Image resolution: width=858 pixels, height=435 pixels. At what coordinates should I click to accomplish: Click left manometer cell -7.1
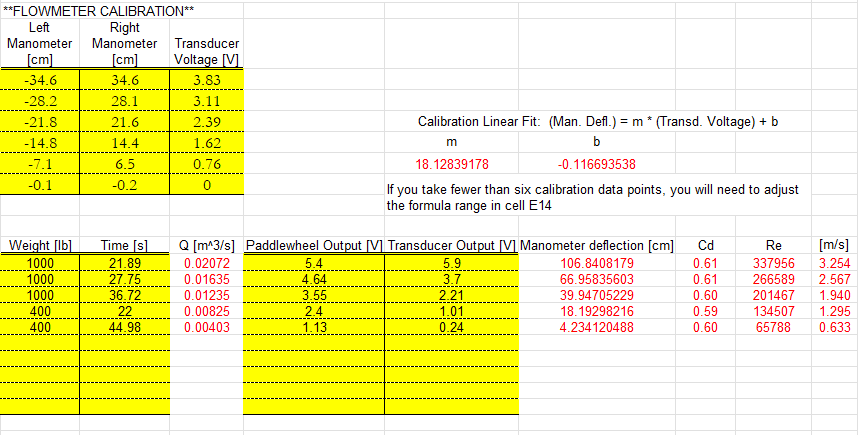click(x=40, y=164)
